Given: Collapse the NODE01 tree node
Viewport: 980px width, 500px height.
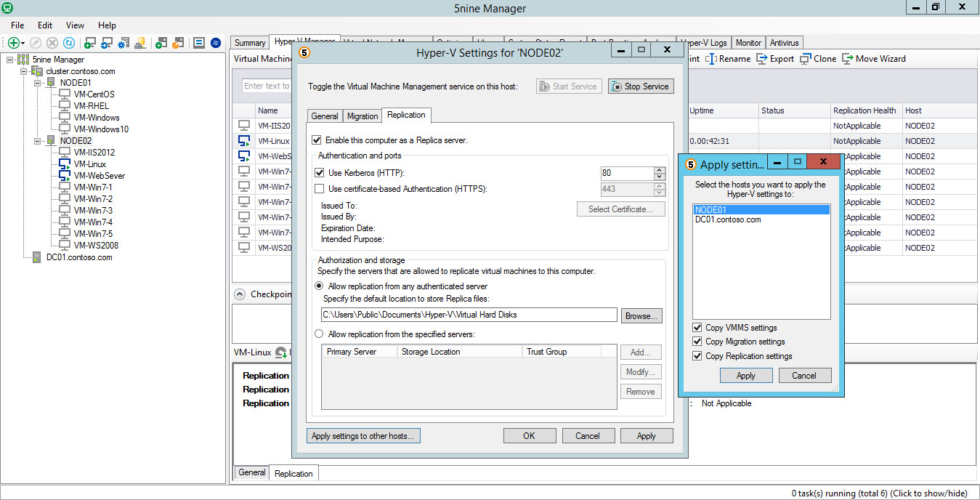Looking at the screenshot, I should pyautogui.click(x=37, y=83).
